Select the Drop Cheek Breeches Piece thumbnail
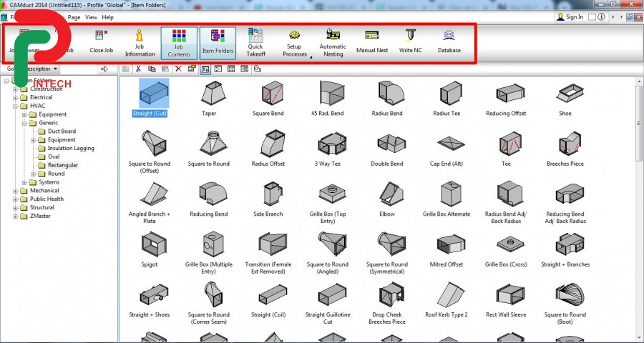Screen dimensions: 644x343 click(391, 295)
